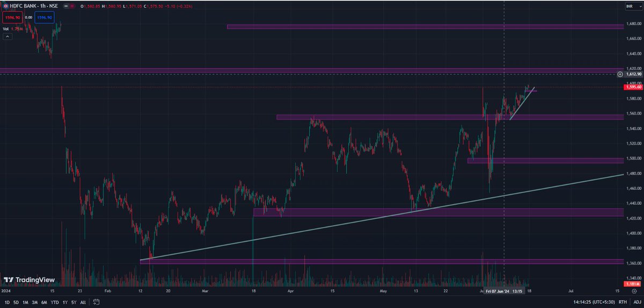Click the Apr label on the time axis
Screen dimensions: 644x308
290,290
